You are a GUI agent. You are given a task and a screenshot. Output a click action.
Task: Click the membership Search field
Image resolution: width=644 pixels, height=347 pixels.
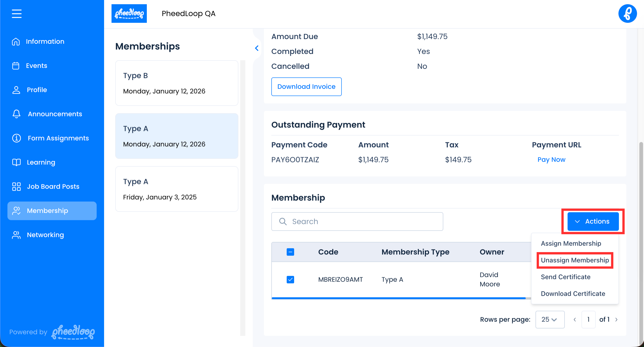(357, 221)
